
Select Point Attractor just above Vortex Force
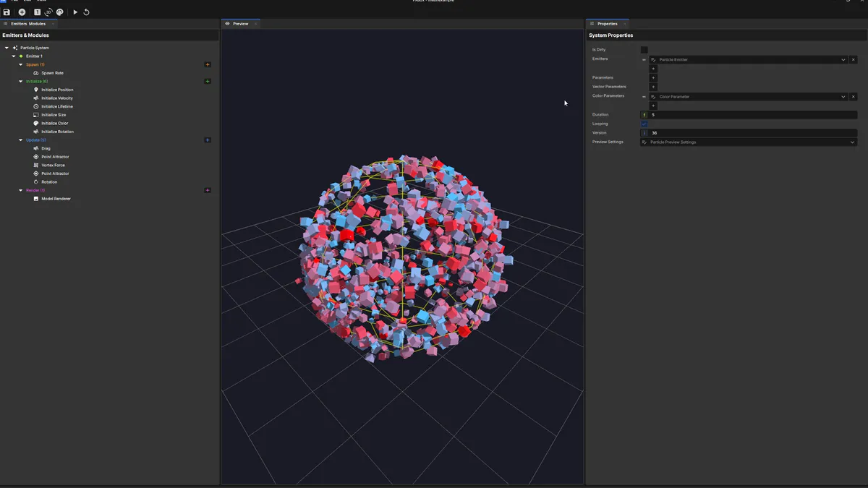[x=55, y=157]
